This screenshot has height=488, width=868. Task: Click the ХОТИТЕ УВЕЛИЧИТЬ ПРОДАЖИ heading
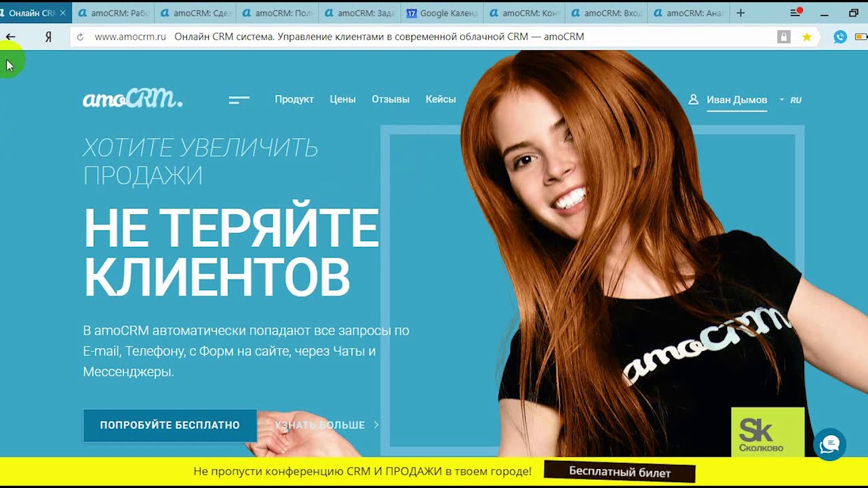200,161
